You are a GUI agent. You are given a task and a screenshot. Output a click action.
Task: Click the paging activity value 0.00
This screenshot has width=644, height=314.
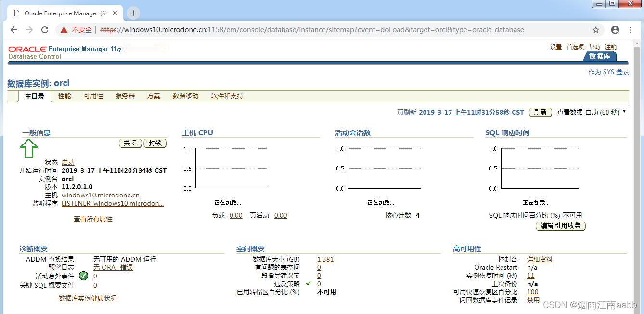[x=281, y=215]
